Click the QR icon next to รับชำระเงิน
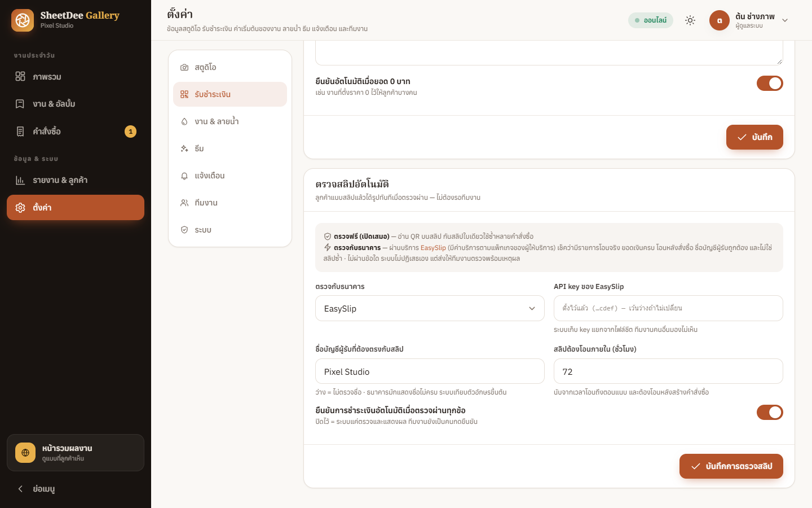 (x=184, y=94)
